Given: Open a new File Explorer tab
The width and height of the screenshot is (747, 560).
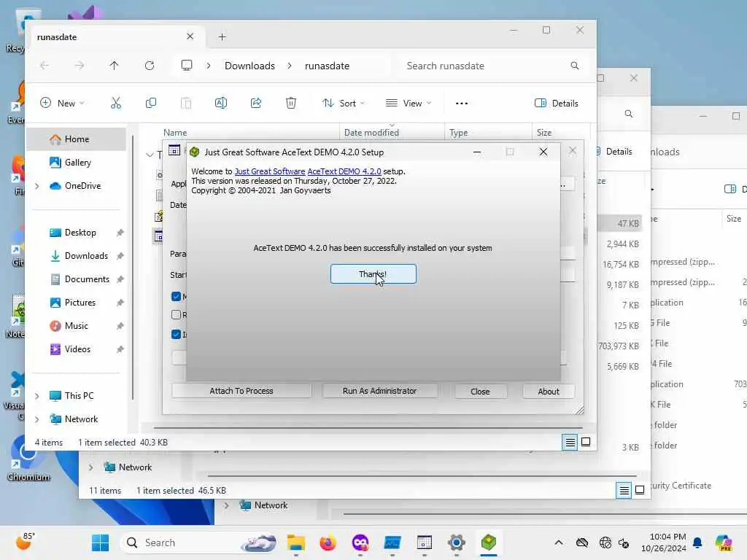Looking at the screenshot, I should (222, 36).
